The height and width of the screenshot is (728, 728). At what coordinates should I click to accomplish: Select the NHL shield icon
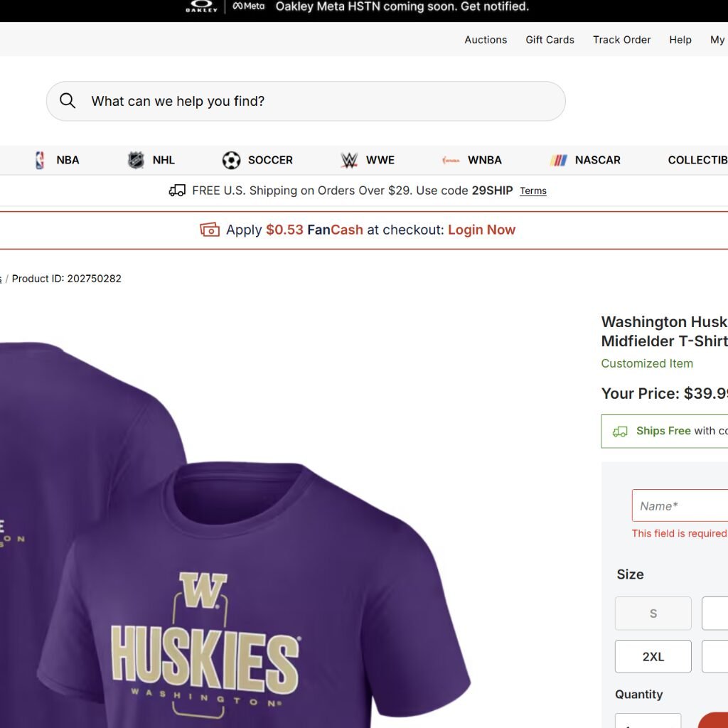[136, 160]
